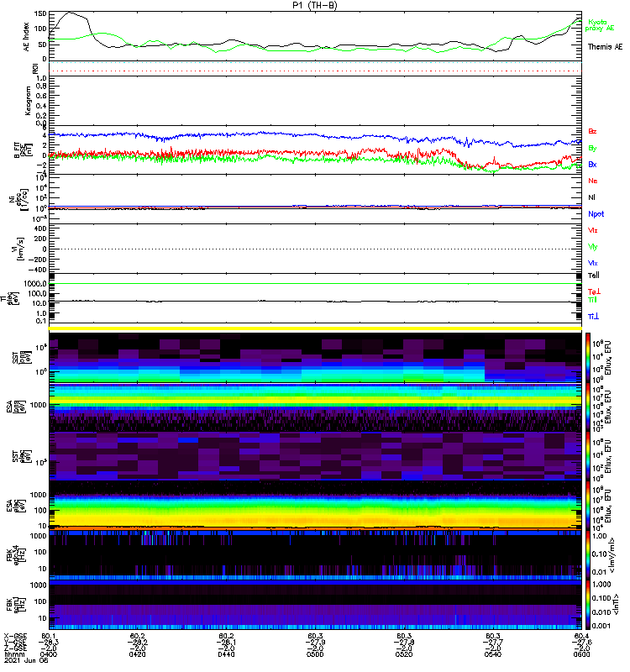630x672 pixels.
Task: Select the blue "Npot" legend label
Action: [596, 214]
